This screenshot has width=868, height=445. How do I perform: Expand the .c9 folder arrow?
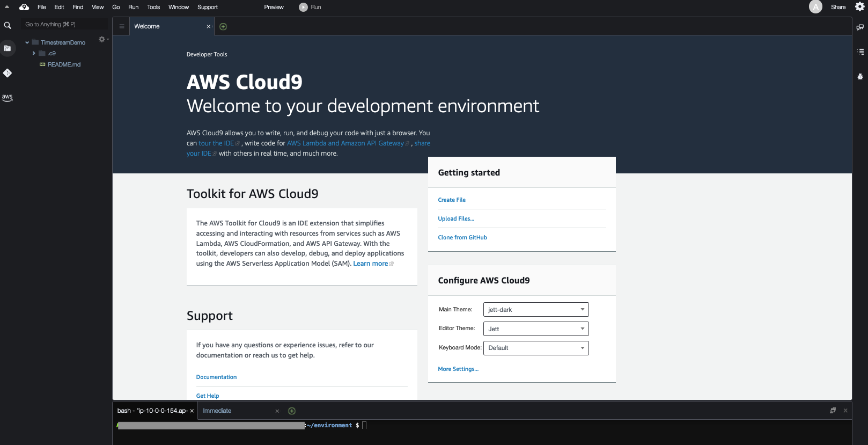pyautogui.click(x=34, y=53)
